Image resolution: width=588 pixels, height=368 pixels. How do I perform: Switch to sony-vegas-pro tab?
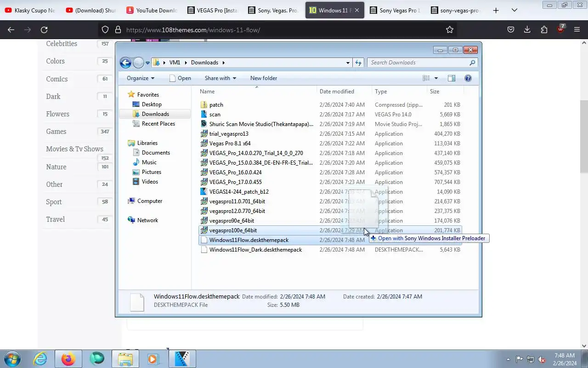(457, 10)
